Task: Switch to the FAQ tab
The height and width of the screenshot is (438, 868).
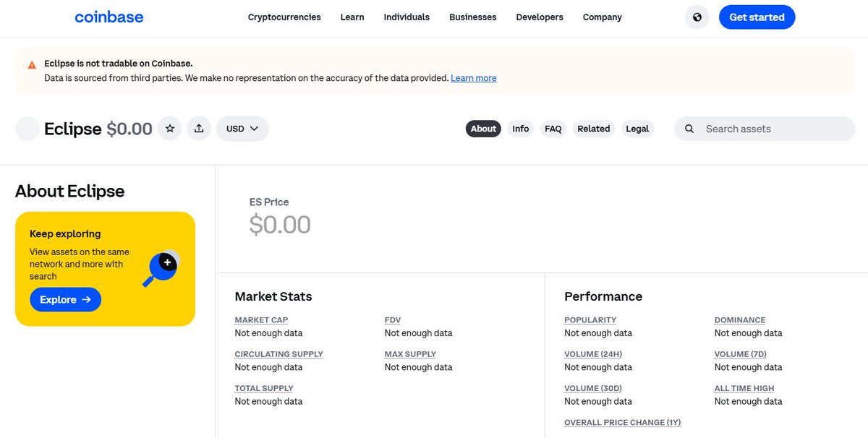Action: click(553, 129)
